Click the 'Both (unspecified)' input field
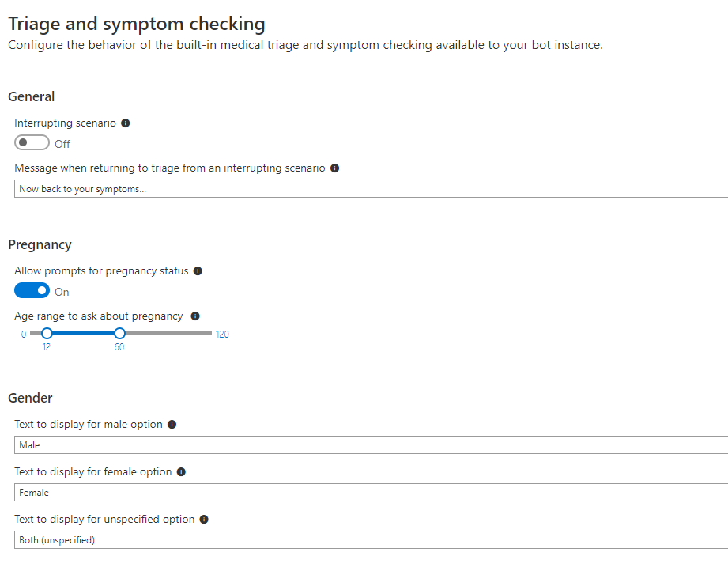Image resolution: width=728 pixels, height=571 pixels. coord(371,540)
